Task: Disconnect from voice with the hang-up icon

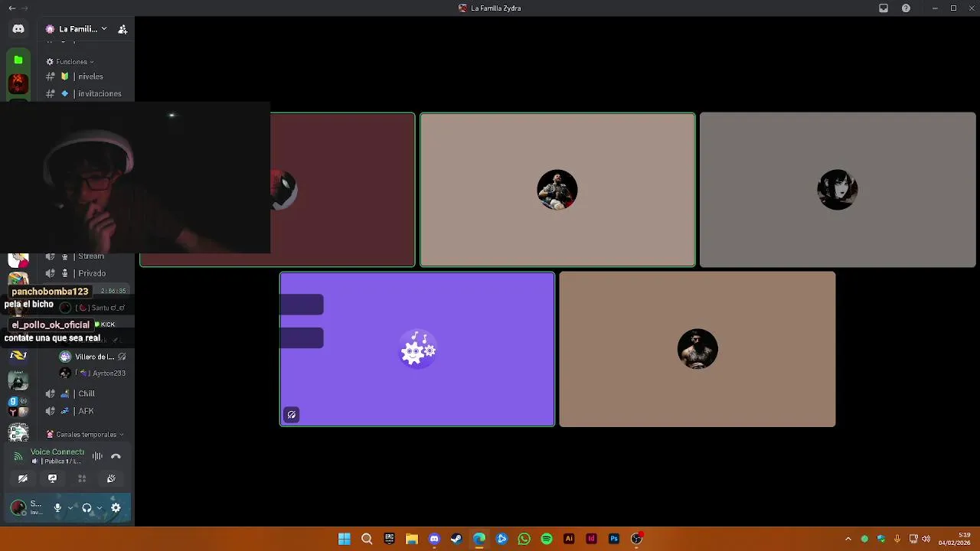Action: click(116, 456)
